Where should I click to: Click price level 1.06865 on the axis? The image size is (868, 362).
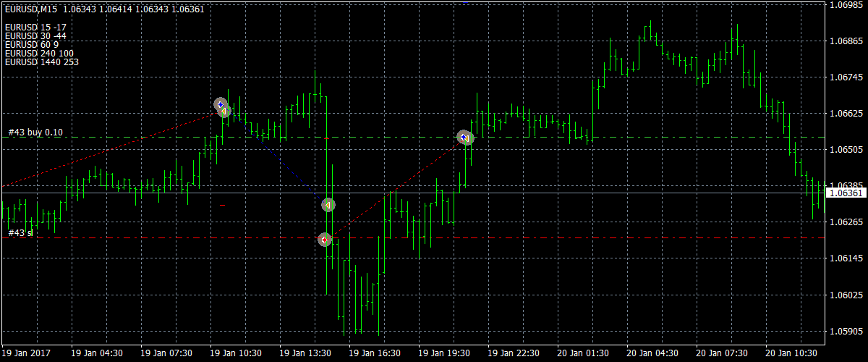(846, 41)
